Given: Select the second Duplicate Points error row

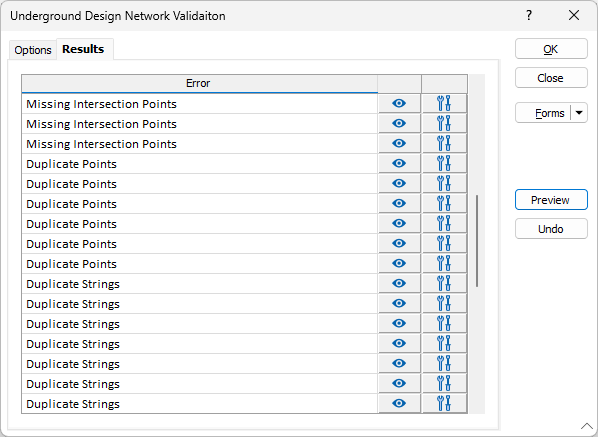Looking at the screenshot, I should point(199,184).
